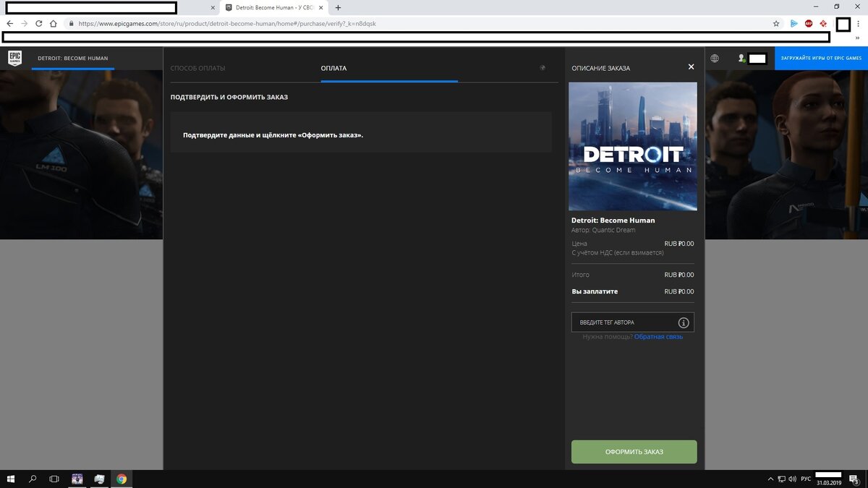Open Windows taskbar search
This screenshot has width=868, height=488.
click(x=33, y=479)
